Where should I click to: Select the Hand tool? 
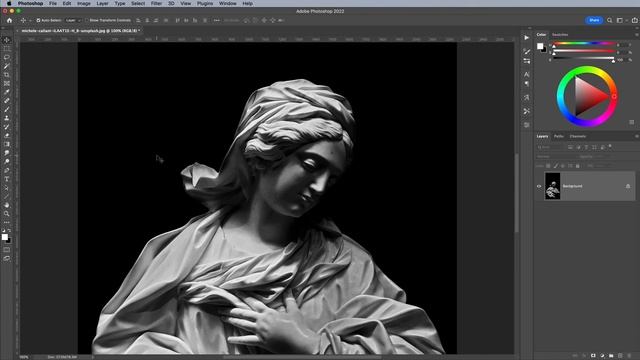pos(7,205)
